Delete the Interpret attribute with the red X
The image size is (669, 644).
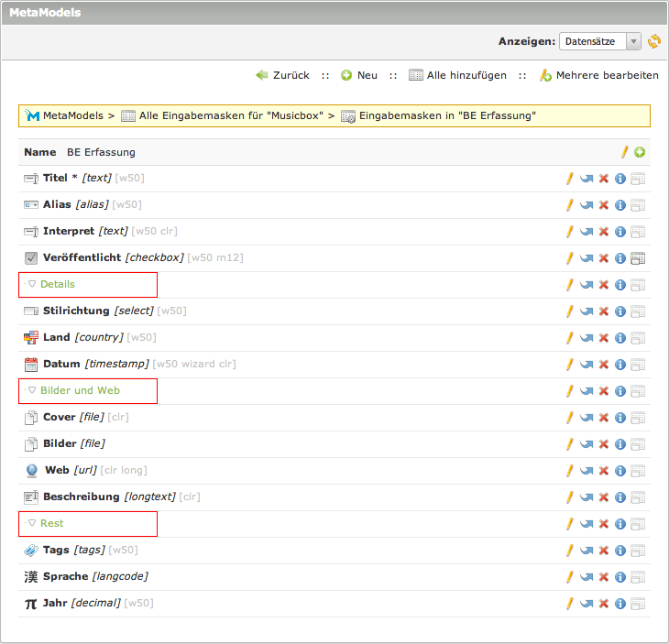603,232
